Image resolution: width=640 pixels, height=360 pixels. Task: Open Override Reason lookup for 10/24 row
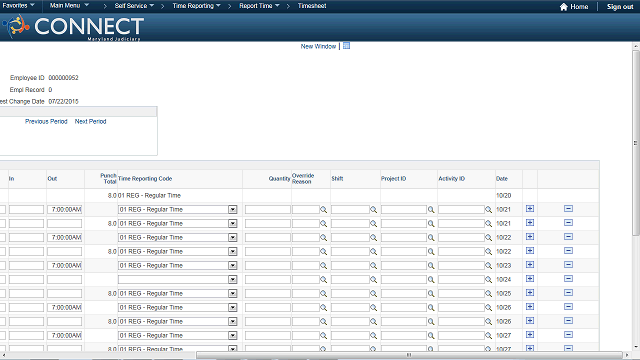pos(323,280)
